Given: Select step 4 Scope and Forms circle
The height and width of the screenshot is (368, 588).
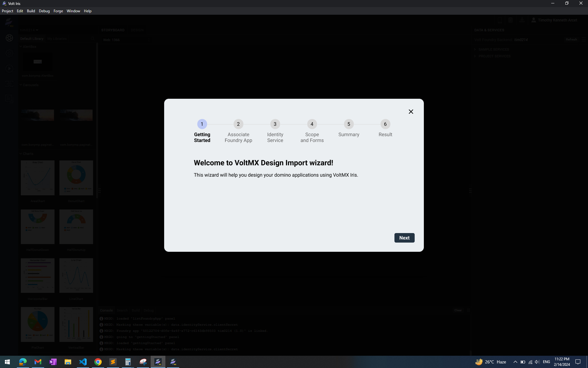Looking at the screenshot, I should coord(312,124).
